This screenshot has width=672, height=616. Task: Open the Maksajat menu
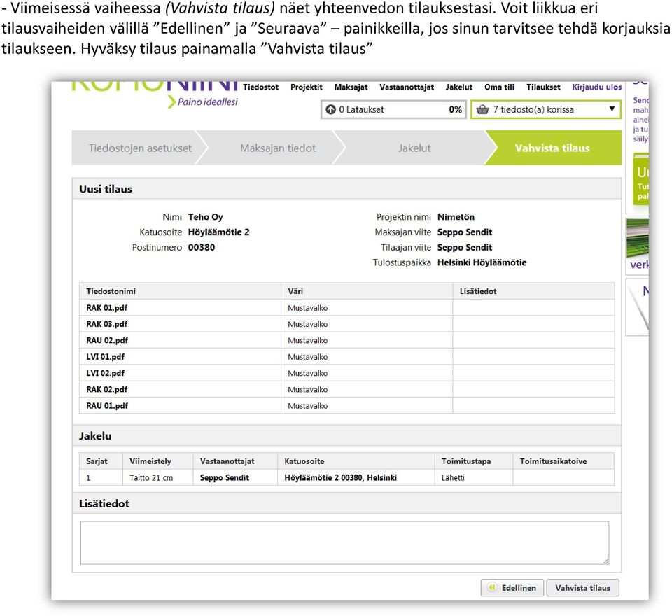[351, 87]
